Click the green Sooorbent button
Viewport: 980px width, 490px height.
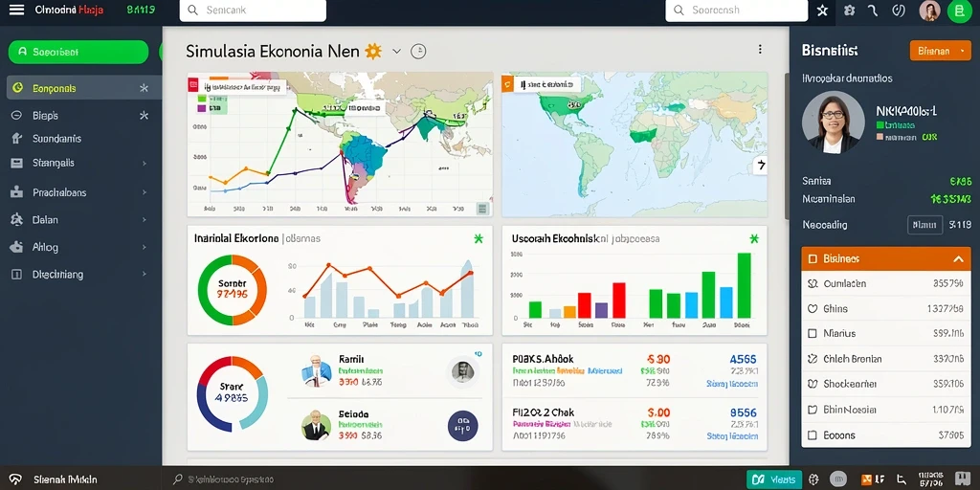pos(78,53)
